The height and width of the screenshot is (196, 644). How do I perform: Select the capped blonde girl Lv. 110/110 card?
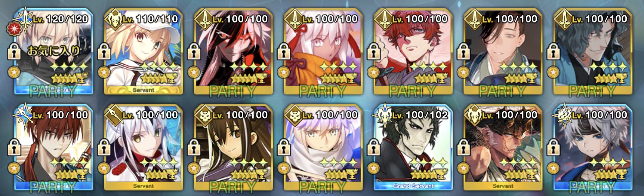[144, 52]
